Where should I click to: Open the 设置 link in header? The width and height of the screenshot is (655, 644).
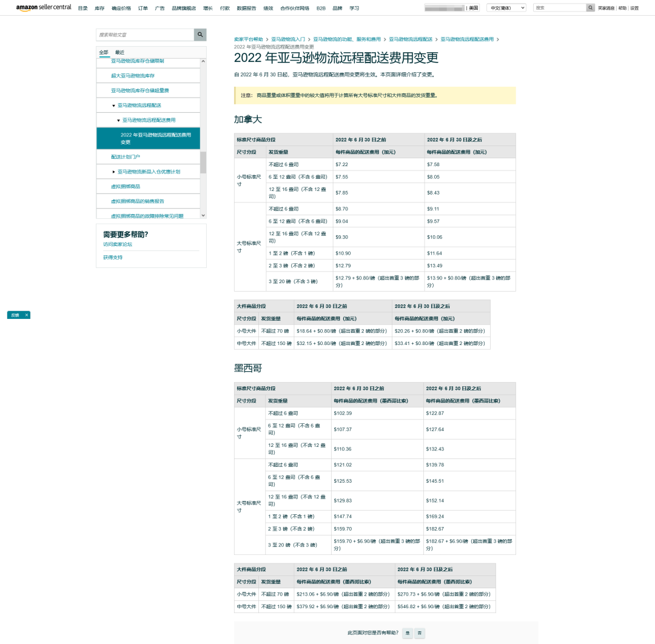point(634,8)
